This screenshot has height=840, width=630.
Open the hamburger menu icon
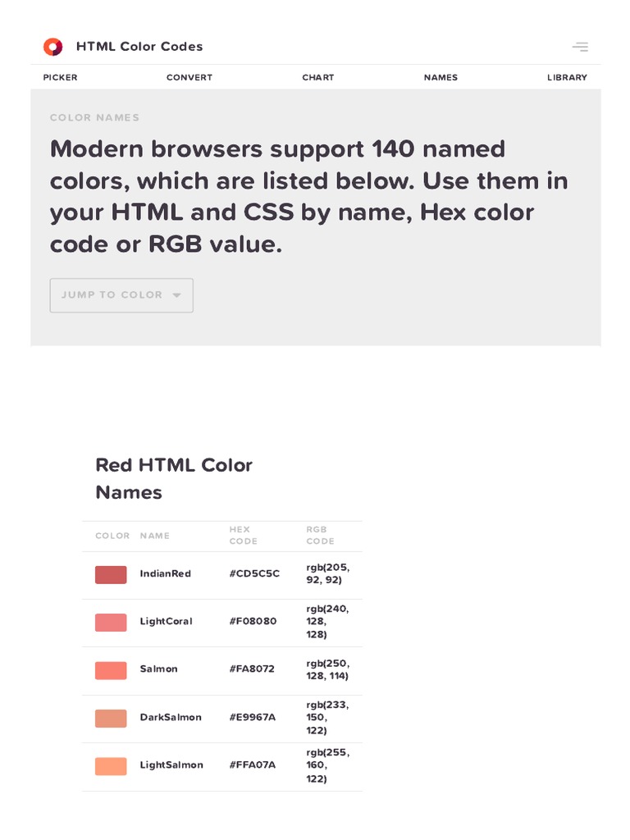coord(580,47)
